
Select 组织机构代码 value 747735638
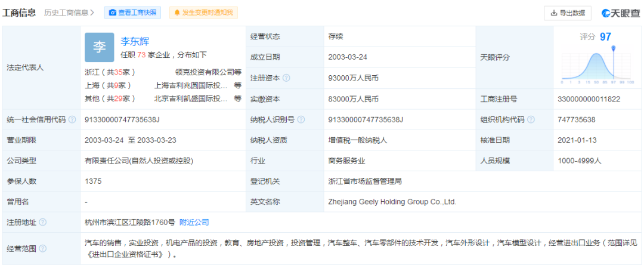pyautogui.click(x=577, y=119)
